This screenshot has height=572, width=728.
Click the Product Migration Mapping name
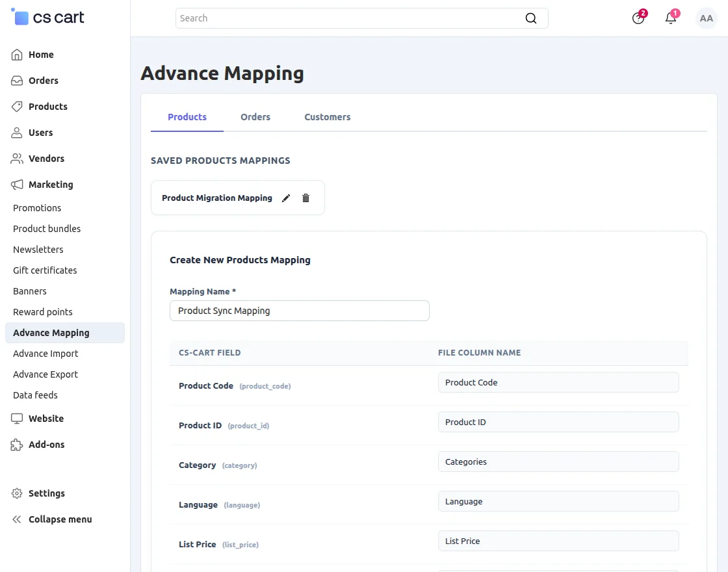pyautogui.click(x=217, y=198)
